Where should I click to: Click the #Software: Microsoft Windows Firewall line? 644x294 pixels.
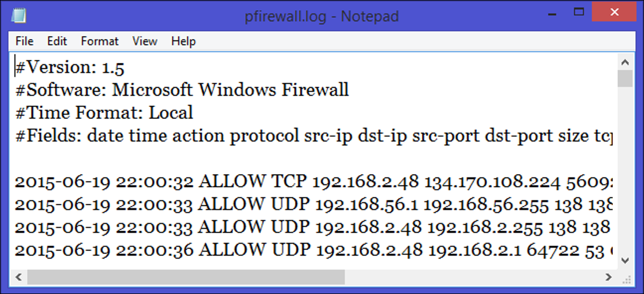pos(182,90)
